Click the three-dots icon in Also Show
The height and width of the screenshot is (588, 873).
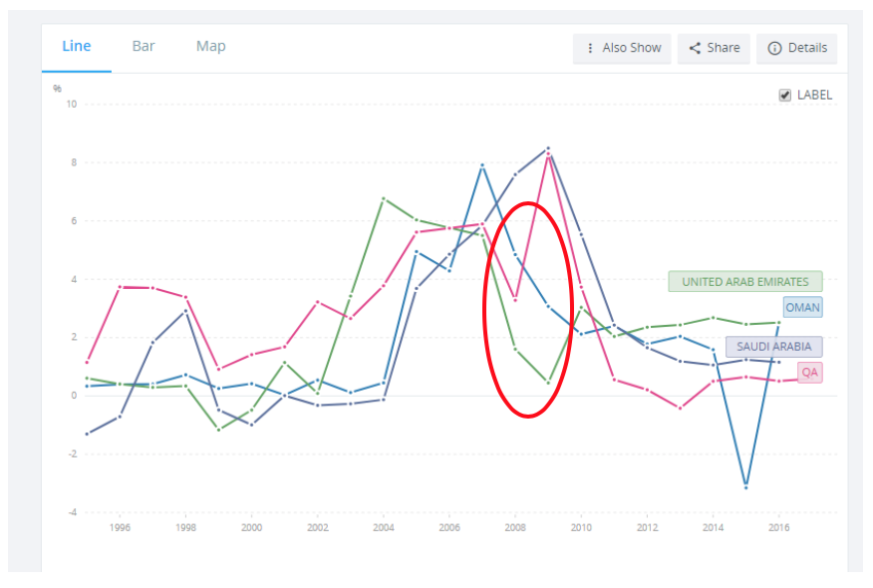[x=590, y=48]
